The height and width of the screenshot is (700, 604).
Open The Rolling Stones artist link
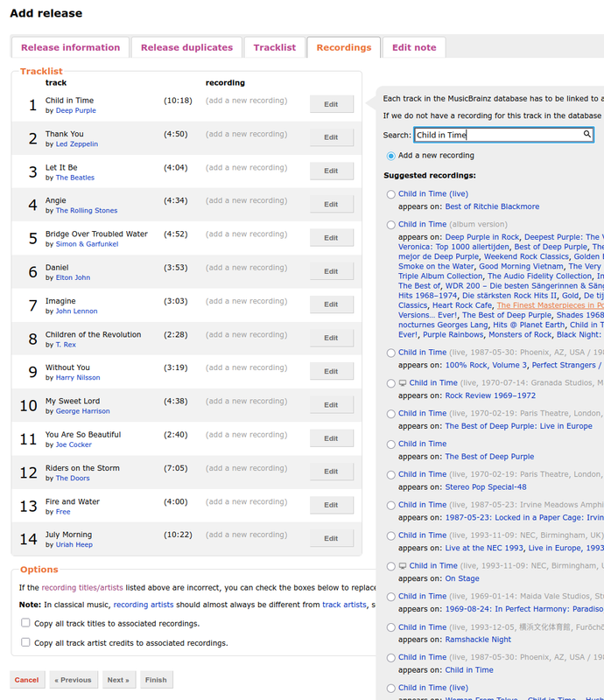(87, 210)
